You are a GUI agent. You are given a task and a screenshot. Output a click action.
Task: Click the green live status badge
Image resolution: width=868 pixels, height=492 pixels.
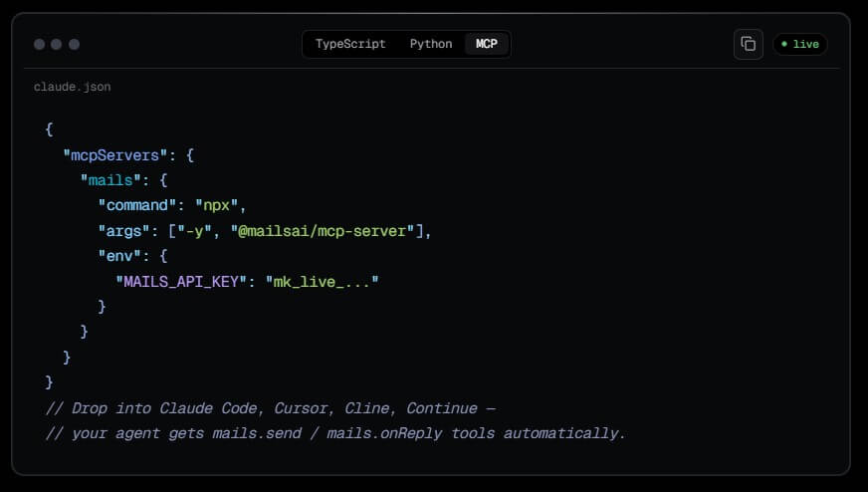click(x=800, y=45)
